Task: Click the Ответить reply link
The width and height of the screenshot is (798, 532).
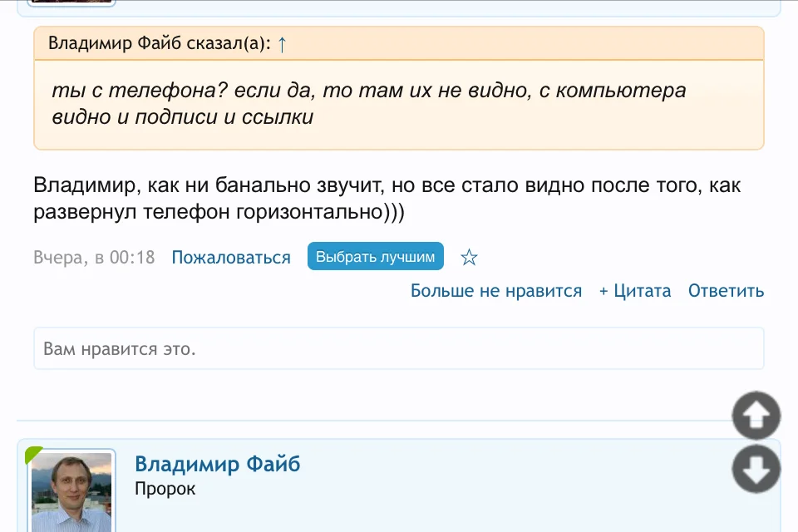Action: 727,291
